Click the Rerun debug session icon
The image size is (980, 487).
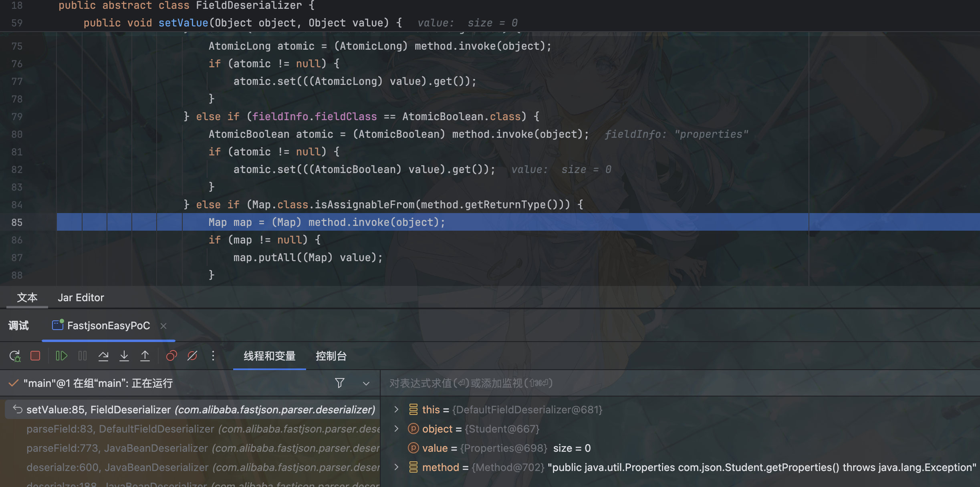(x=15, y=356)
